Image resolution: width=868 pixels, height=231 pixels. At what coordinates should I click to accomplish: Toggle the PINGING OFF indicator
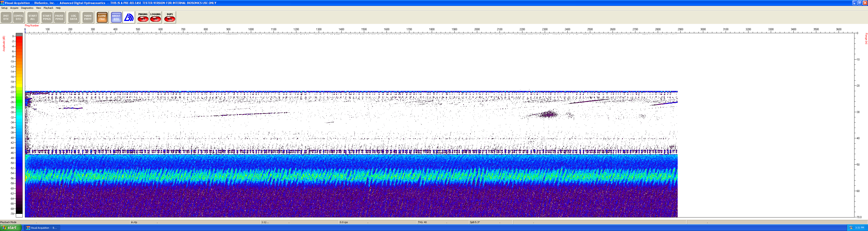coord(143,18)
